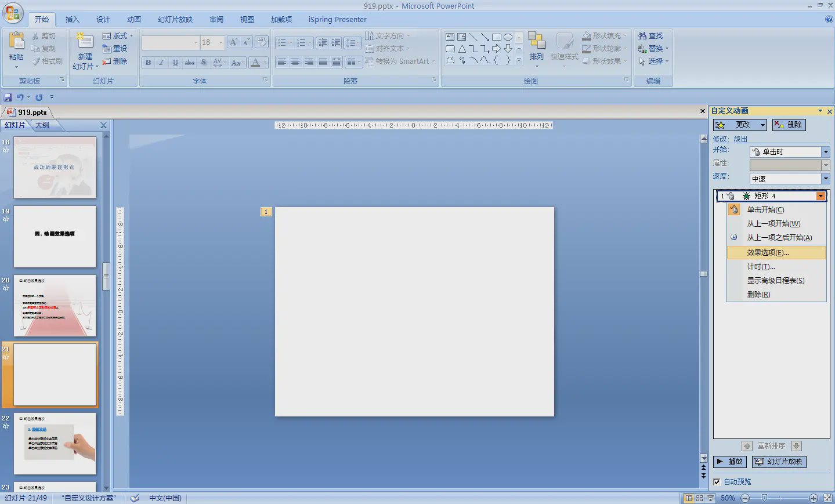Click the Save icon in quick access toolbar

(8, 97)
